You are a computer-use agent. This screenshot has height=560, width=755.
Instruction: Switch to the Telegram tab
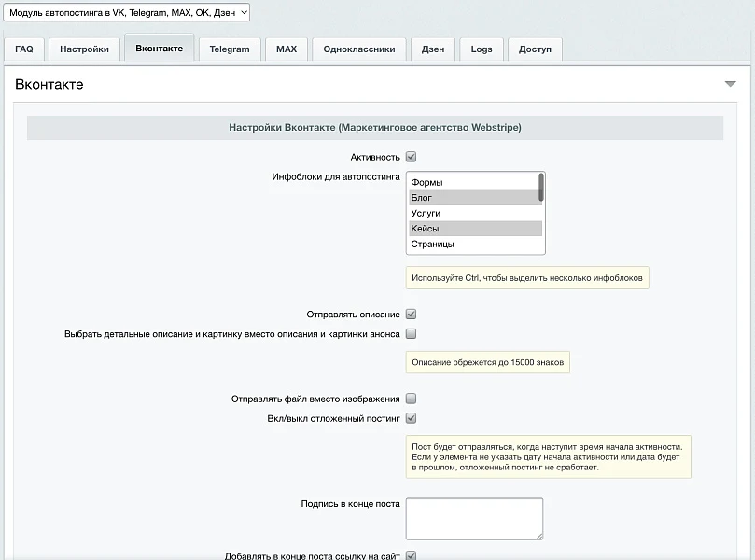coord(230,49)
